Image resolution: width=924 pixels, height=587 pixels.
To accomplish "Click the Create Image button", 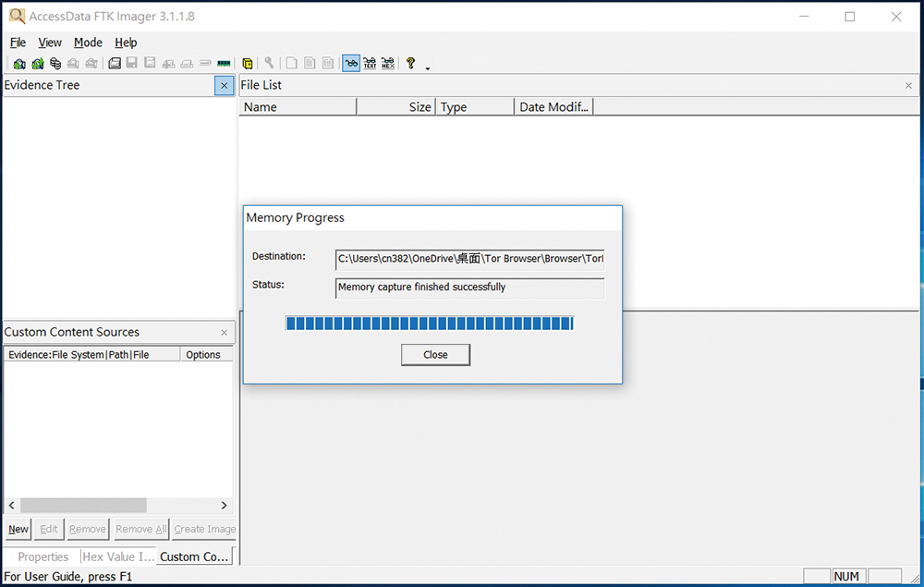I will click(x=204, y=530).
